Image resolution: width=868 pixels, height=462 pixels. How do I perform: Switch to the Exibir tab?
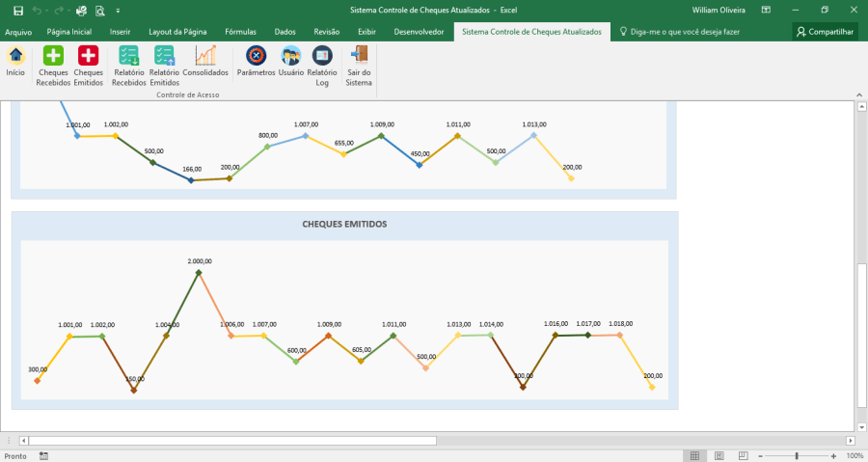tap(367, 32)
